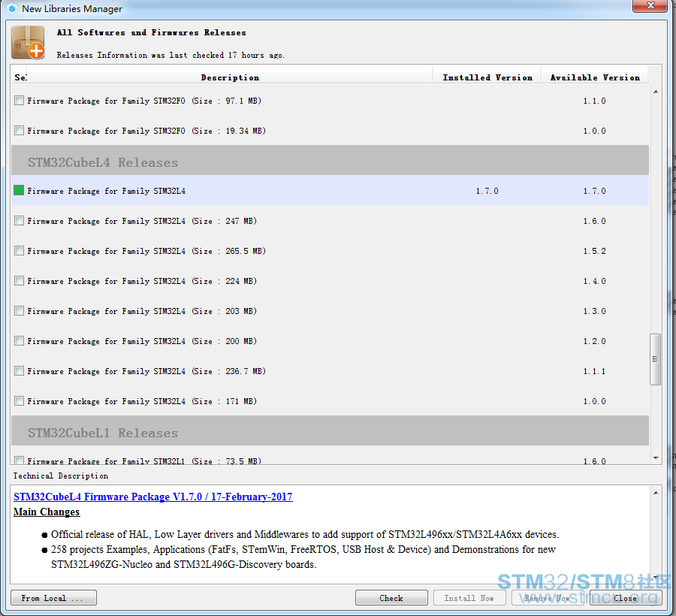Check STM32L4 firmware 224 MB checkbox
Screen dimensions: 676x616
[x=19, y=281]
